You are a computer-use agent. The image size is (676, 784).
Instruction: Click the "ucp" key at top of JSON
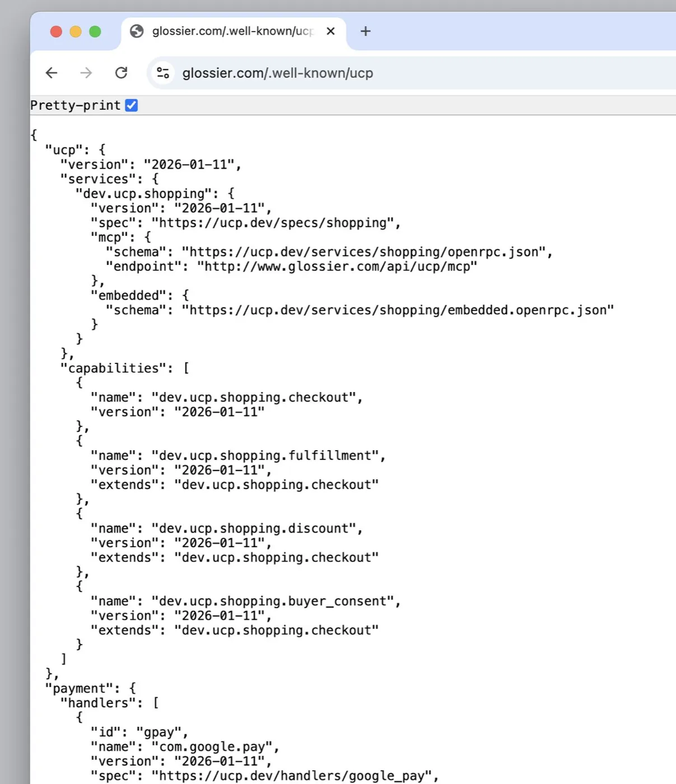[x=64, y=150]
